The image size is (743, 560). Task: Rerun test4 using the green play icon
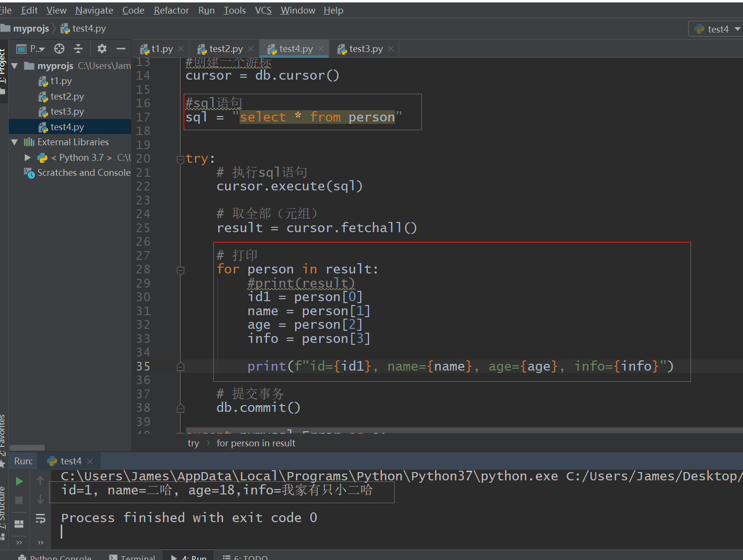click(19, 481)
